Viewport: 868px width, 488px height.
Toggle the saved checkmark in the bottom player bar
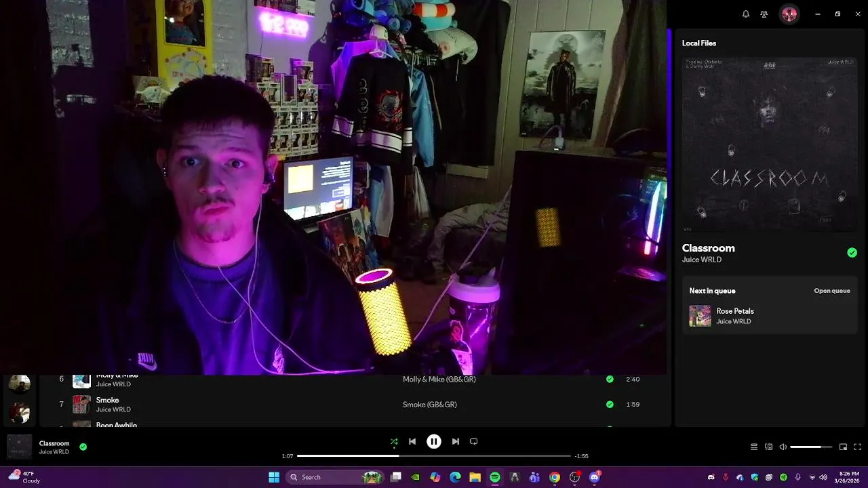click(83, 447)
